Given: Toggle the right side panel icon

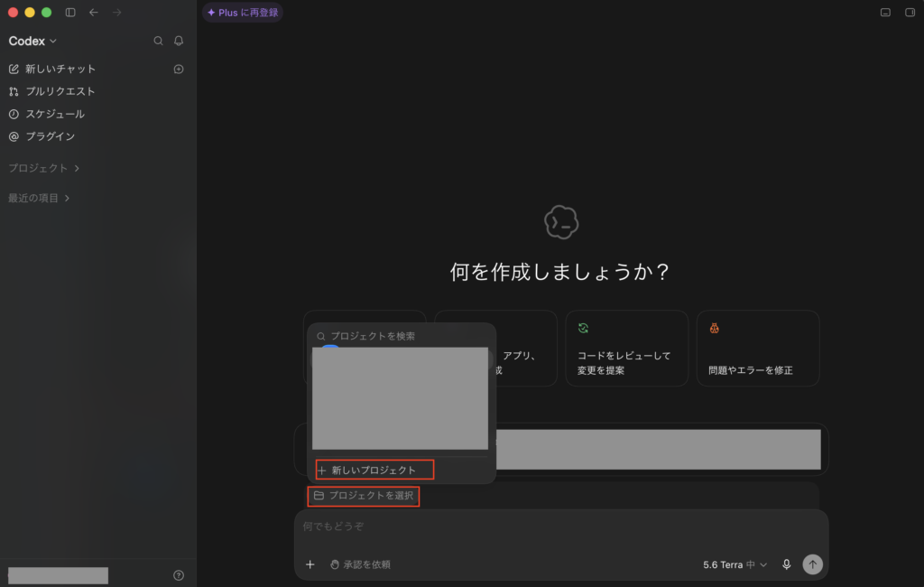Looking at the screenshot, I should 910,13.
